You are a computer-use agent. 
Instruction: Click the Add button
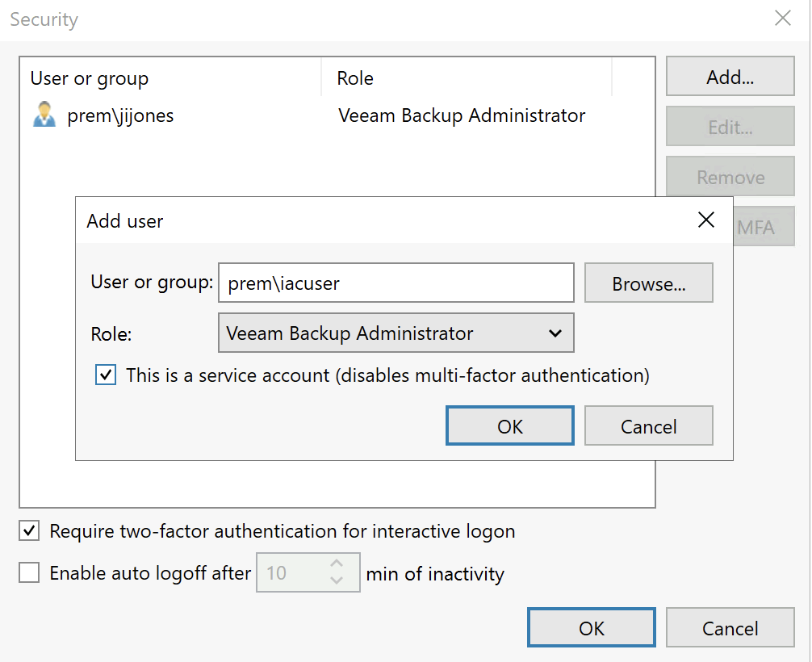(730, 76)
